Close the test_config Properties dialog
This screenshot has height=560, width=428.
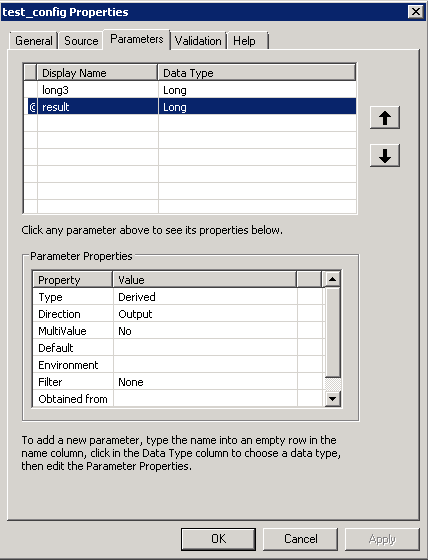coord(415,12)
